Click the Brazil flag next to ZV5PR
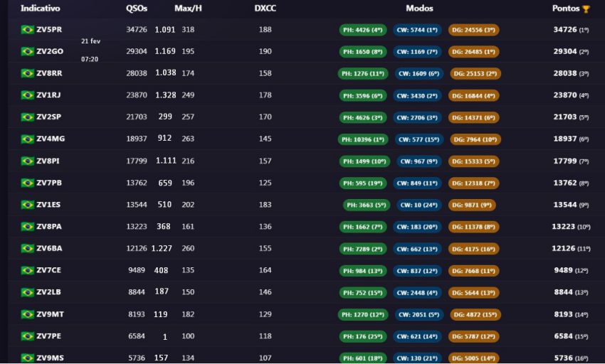The height and width of the screenshot is (364, 605). 27,30
